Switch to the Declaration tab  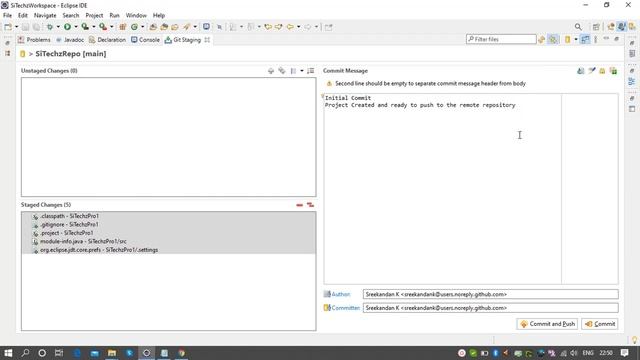coord(107,40)
